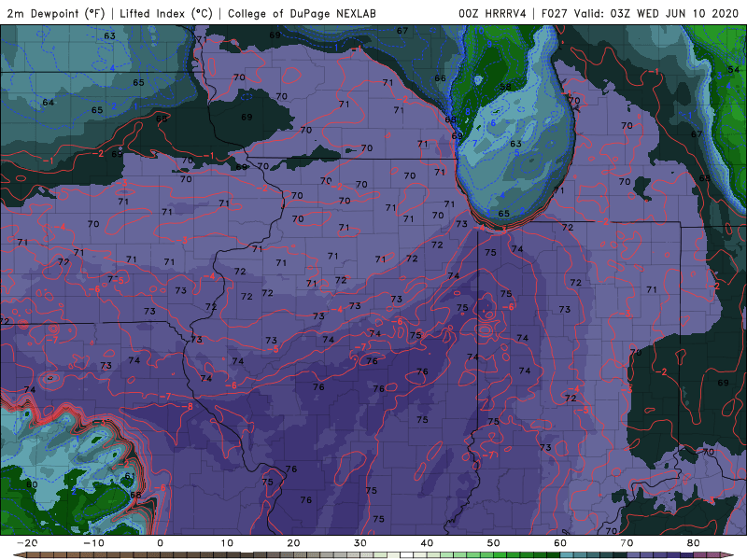Click the 10 label on the color scale
The height and width of the screenshot is (560, 747).
227,543
